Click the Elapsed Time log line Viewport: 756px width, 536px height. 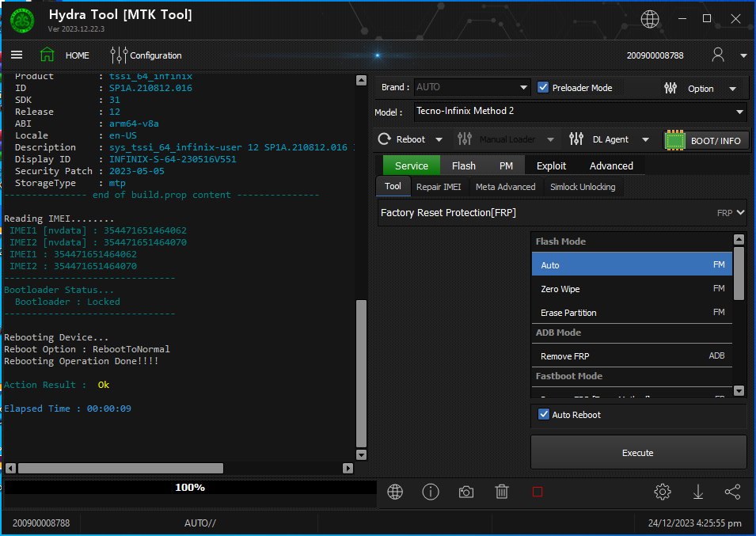67,409
